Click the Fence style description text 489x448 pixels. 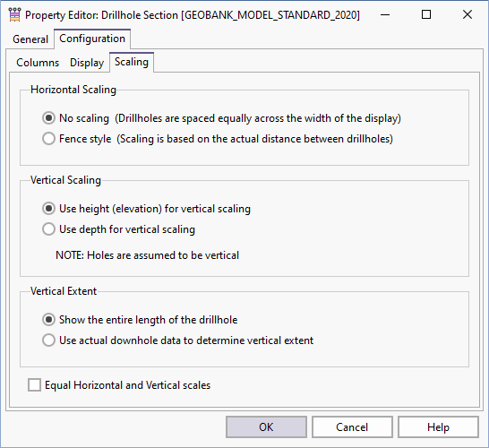254,139
